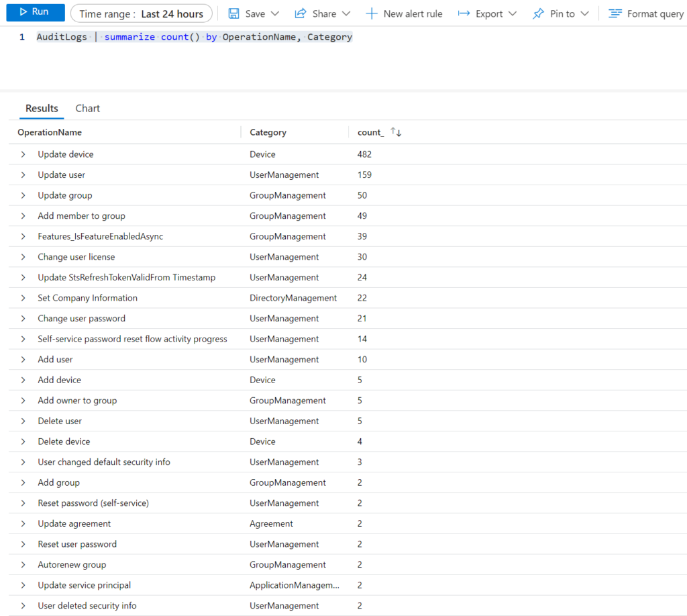This screenshot has height=616, width=687.
Task: Select the Results tab
Action: click(x=42, y=108)
